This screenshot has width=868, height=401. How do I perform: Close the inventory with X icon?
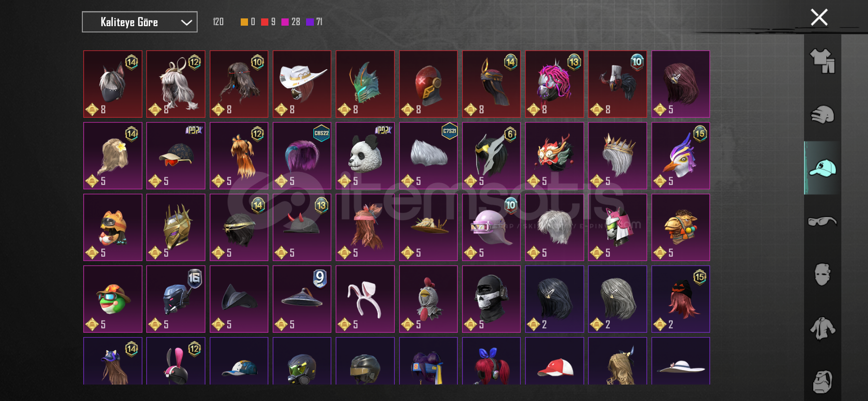pyautogui.click(x=819, y=17)
